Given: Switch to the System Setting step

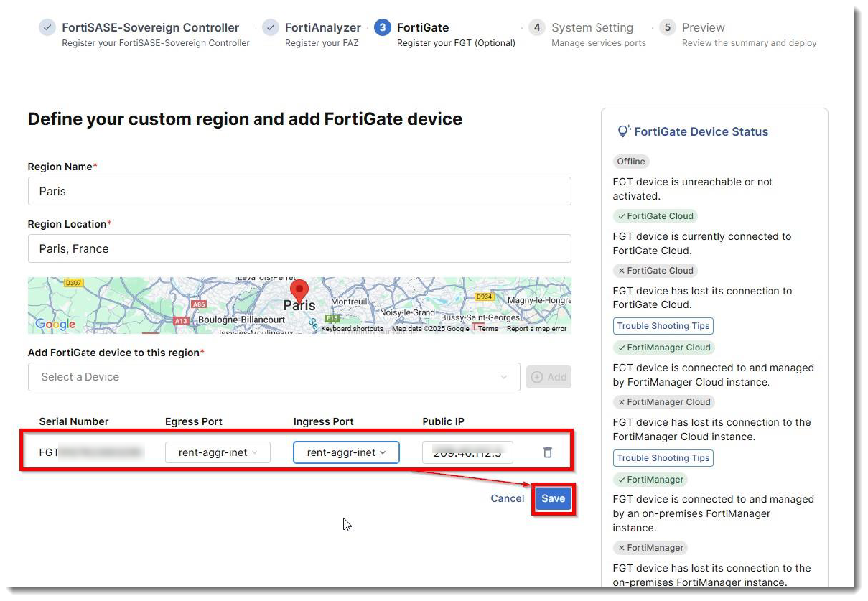Looking at the screenshot, I should [x=592, y=27].
